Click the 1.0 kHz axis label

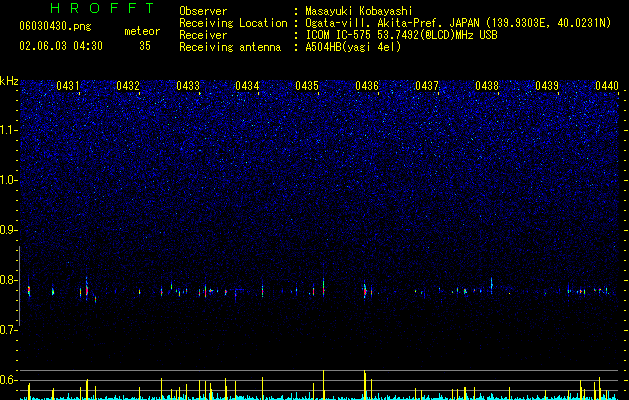pyautogui.click(x=8, y=180)
